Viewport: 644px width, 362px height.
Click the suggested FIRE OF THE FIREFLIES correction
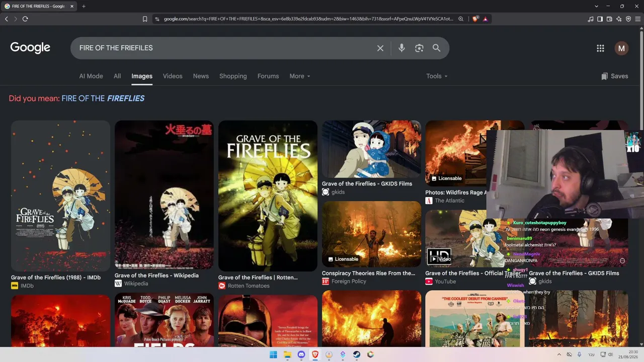[x=103, y=99]
